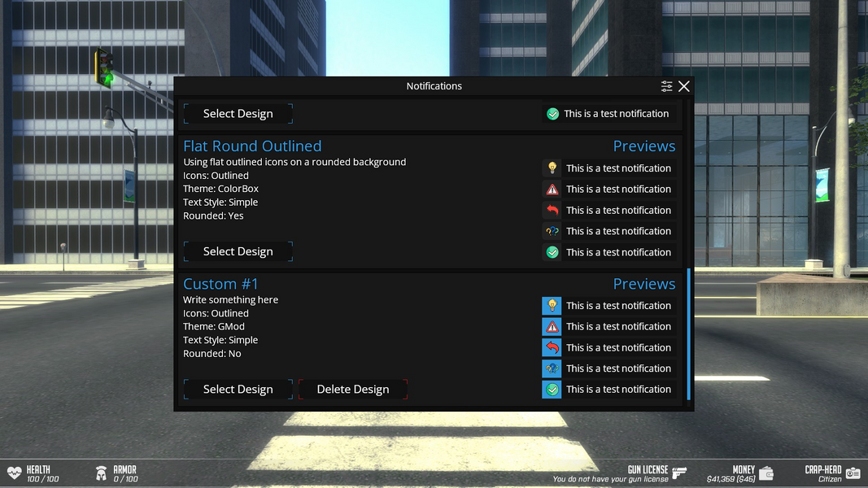
Task: Select the Flat Round Outlined design
Action: (238, 252)
